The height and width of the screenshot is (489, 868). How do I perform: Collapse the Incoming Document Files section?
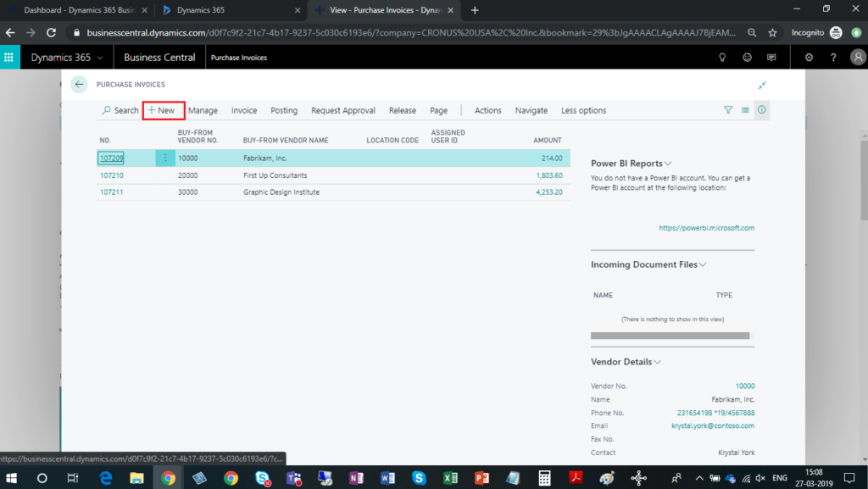(703, 264)
